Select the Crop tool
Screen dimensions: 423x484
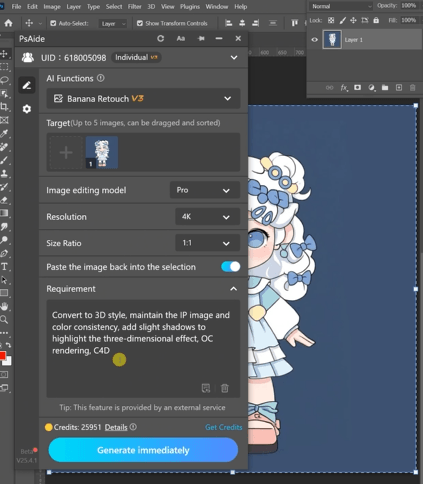(4, 107)
